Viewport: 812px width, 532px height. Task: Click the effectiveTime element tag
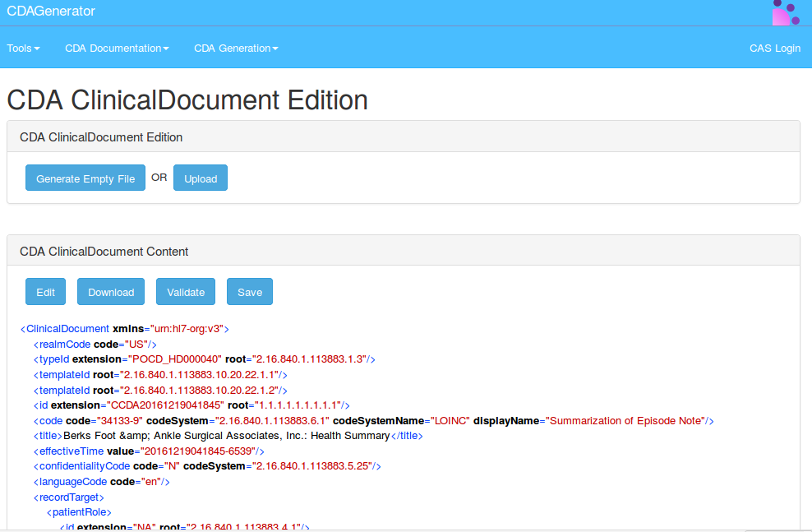pyautogui.click(x=70, y=451)
